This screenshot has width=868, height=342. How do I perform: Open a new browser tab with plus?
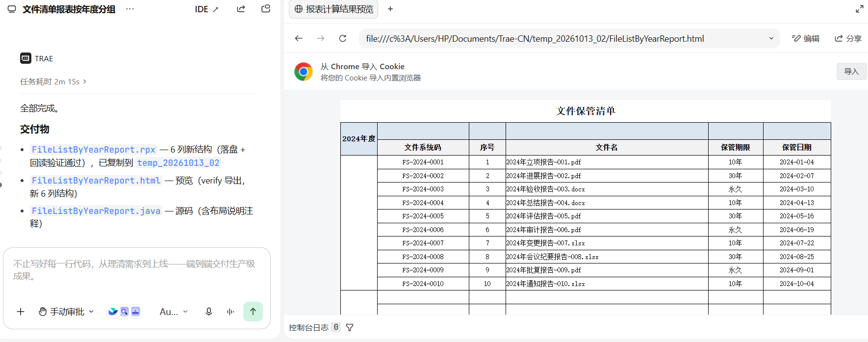pyautogui.click(x=390, y=9)
